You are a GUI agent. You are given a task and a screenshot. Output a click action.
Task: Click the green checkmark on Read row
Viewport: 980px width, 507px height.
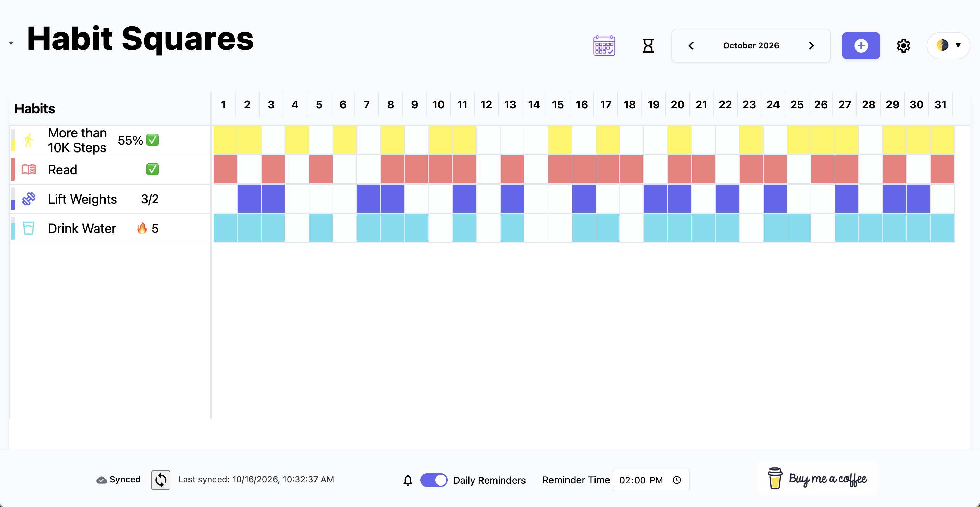point(153,170)
